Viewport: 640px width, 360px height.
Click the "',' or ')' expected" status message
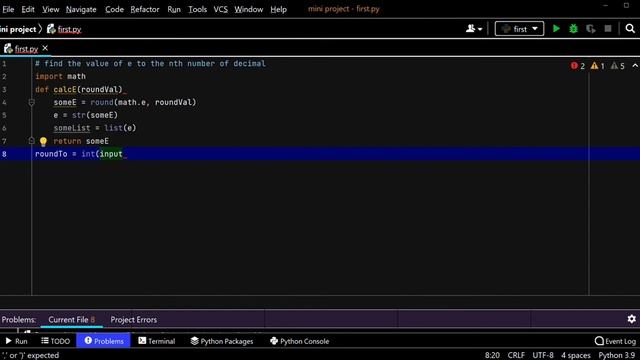[30, 355]
